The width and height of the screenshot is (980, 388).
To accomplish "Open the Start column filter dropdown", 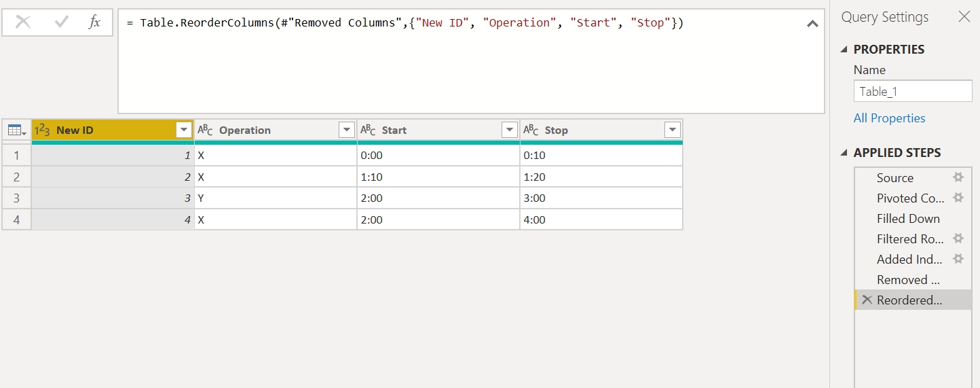I will click(x=510, y=130).
